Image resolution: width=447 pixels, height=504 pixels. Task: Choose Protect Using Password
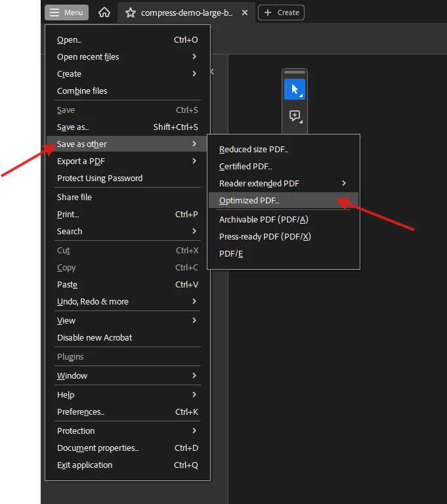[127, 178]
